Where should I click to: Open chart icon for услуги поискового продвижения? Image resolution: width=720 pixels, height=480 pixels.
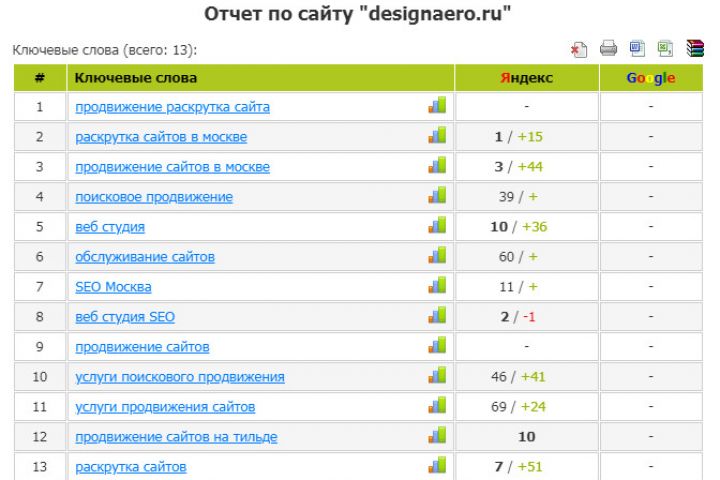point(437,375)
